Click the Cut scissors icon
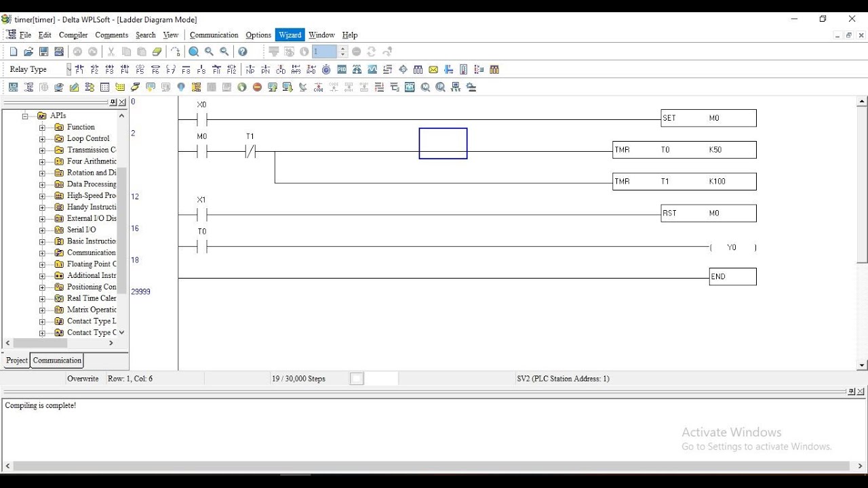Screen dimensions: 868x488 point(111,52)
